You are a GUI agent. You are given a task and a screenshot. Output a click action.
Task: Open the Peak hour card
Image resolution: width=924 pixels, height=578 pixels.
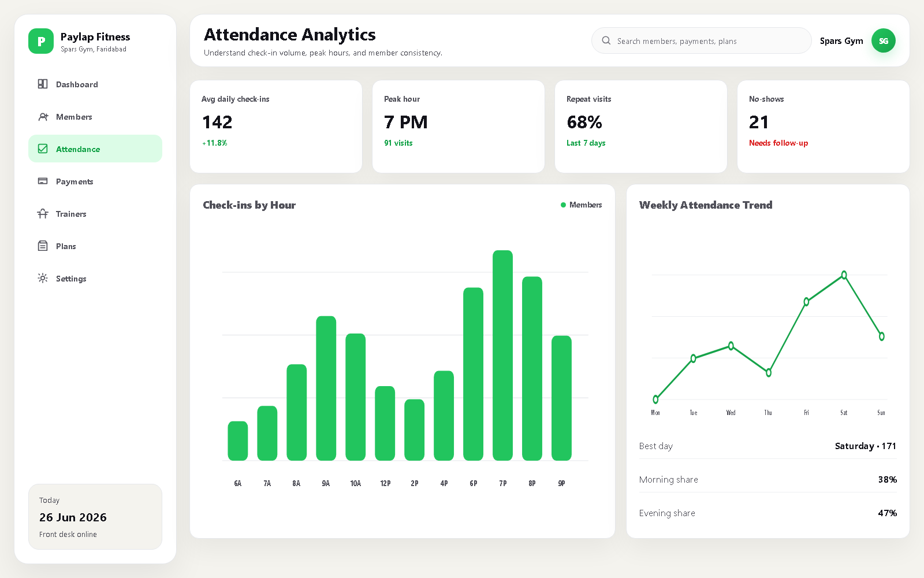[459, 127]
